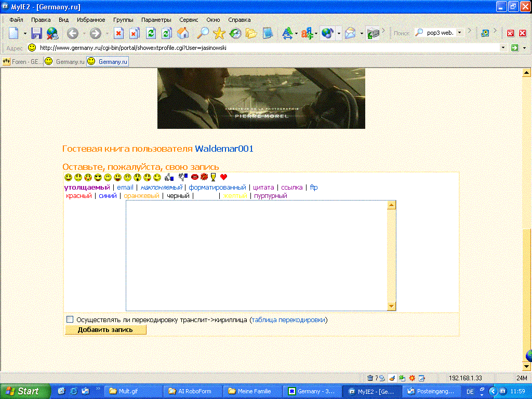
Task: Click the Forward arrow navigation button
Action: [x=96, y=33]
